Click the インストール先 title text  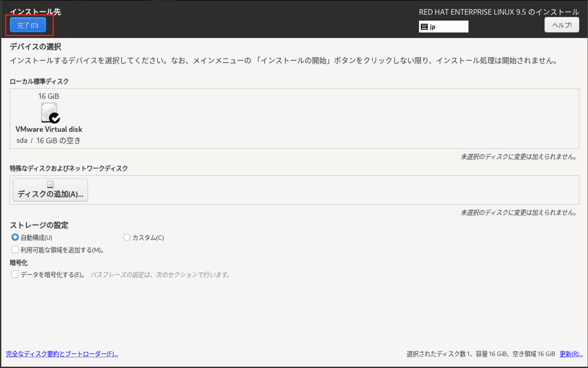(35, 11)
